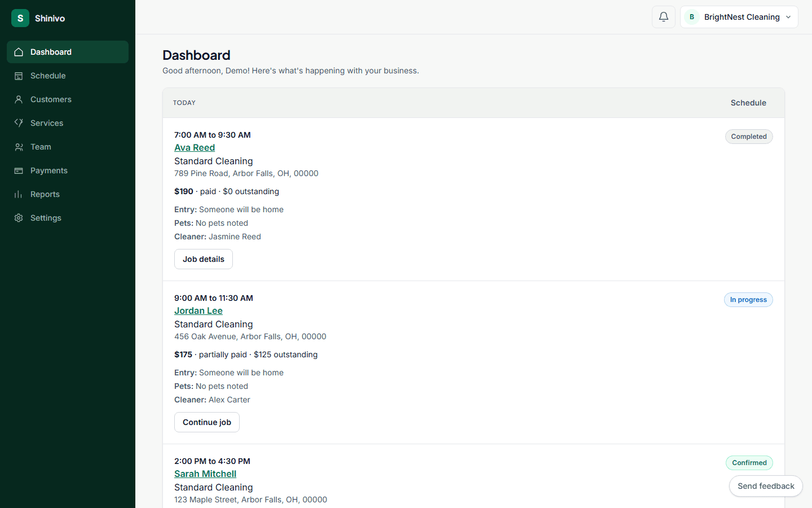Click Cleaner: Jasmine Reed text
The height and width of the screenshot is (508, 812).
[218, 237]
